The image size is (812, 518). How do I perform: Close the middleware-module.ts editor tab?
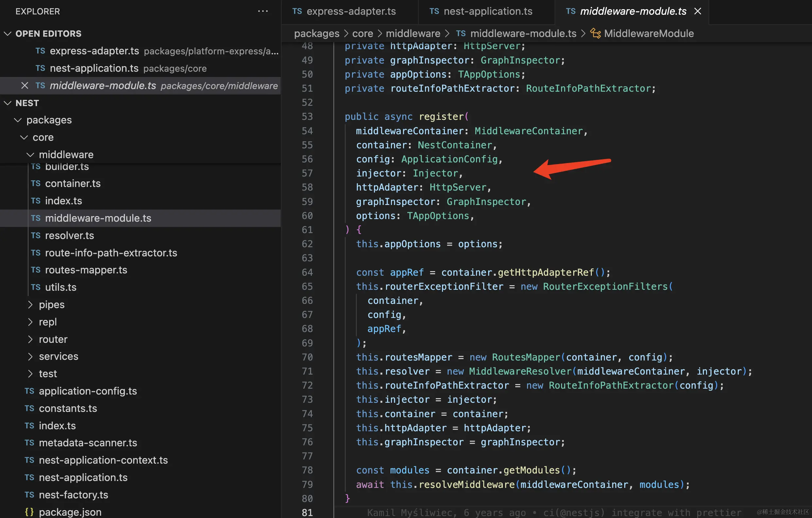pos(698,11)
